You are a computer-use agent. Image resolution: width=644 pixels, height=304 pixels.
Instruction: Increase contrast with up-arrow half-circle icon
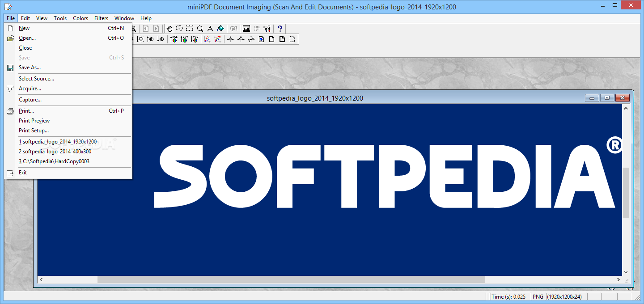pos(150,39)
